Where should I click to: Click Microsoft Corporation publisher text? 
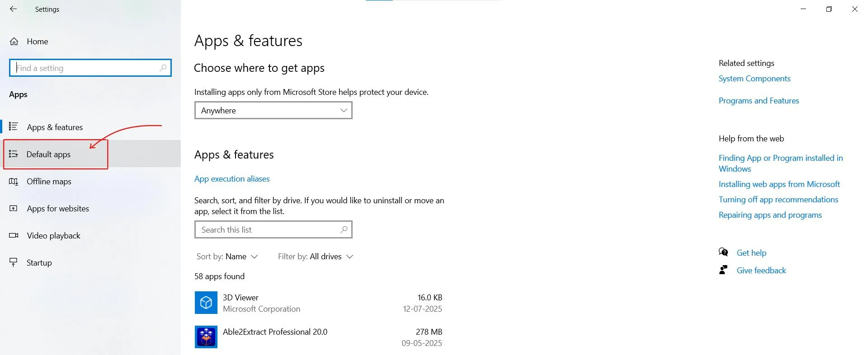261,309
